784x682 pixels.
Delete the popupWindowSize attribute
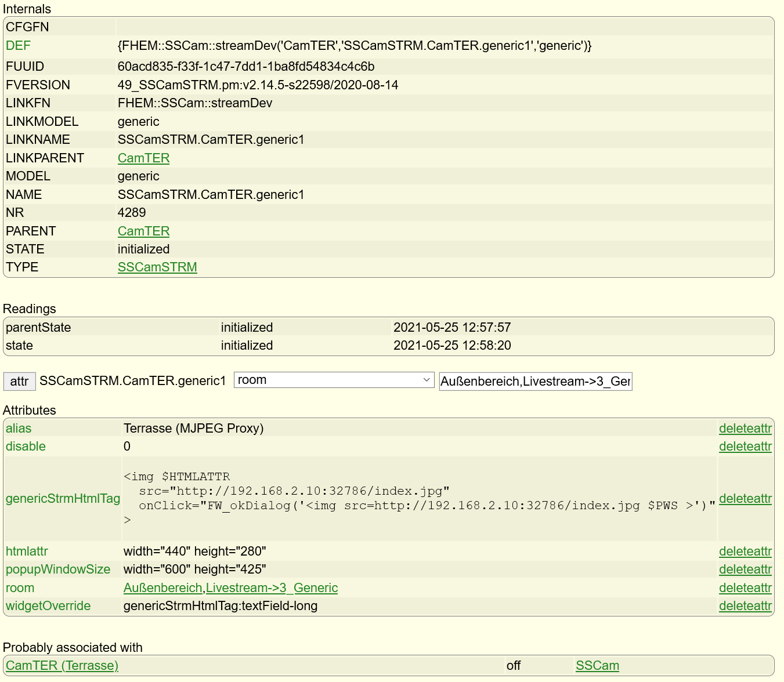745,569
